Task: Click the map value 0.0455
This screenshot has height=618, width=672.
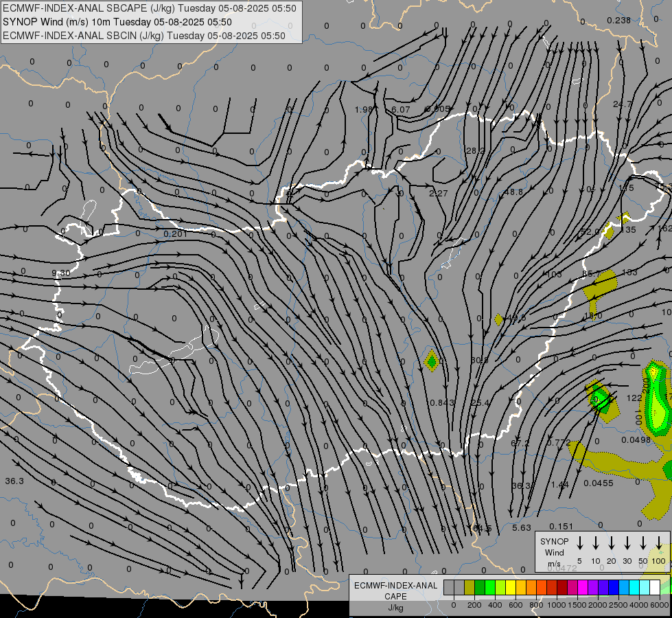Action: point(599,483)
